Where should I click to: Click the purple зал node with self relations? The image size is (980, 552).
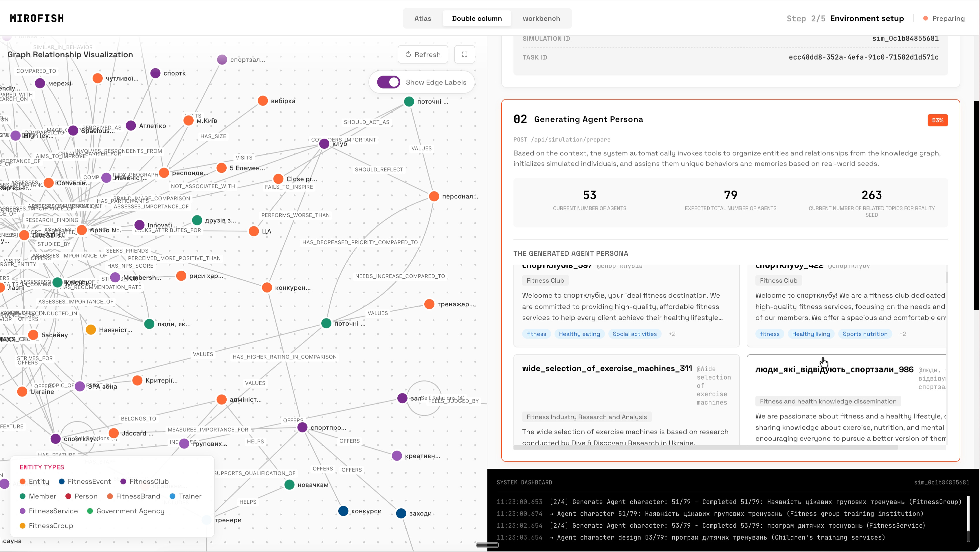(403, 398)
